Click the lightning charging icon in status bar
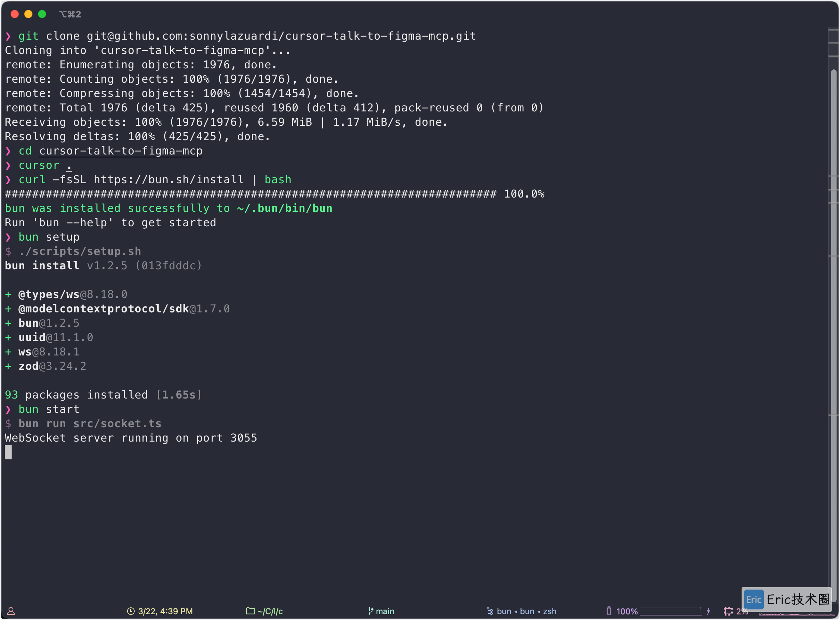Viewport: 840px width, 620px height. (708, 611)
